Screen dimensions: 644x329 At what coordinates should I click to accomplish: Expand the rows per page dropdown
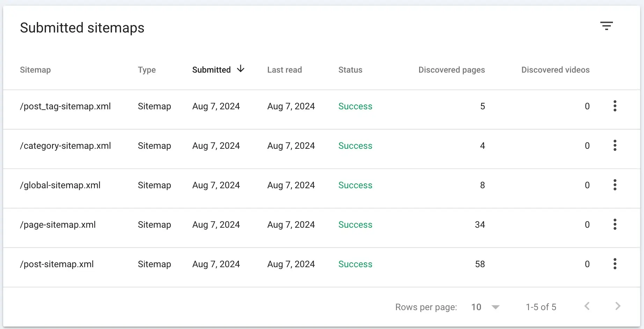(495, 307)
